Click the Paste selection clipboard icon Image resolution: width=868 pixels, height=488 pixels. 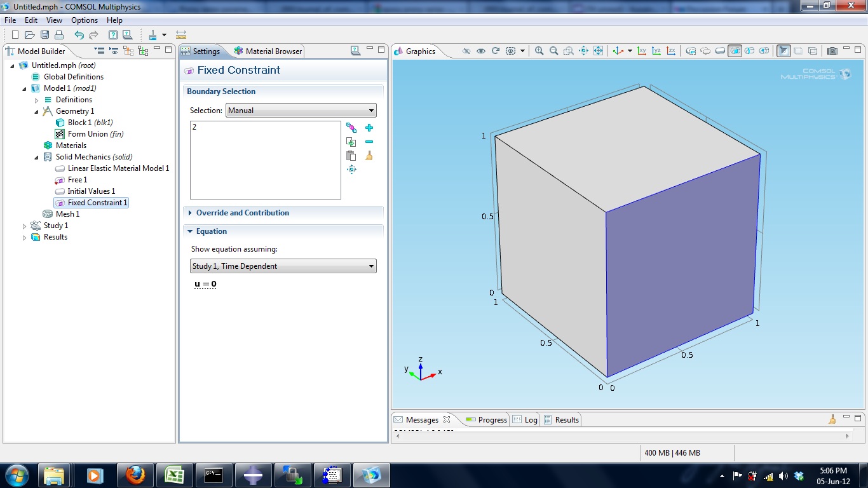coord(351,156)
